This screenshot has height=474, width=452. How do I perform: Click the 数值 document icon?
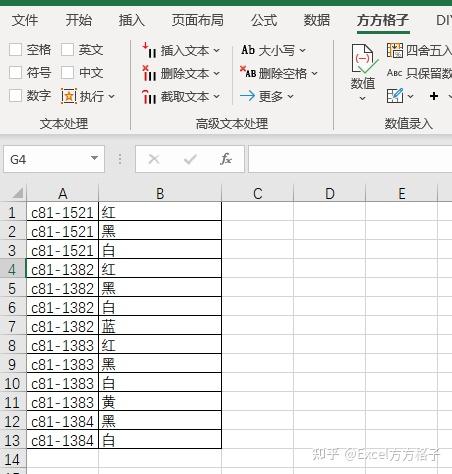point(364,59)
